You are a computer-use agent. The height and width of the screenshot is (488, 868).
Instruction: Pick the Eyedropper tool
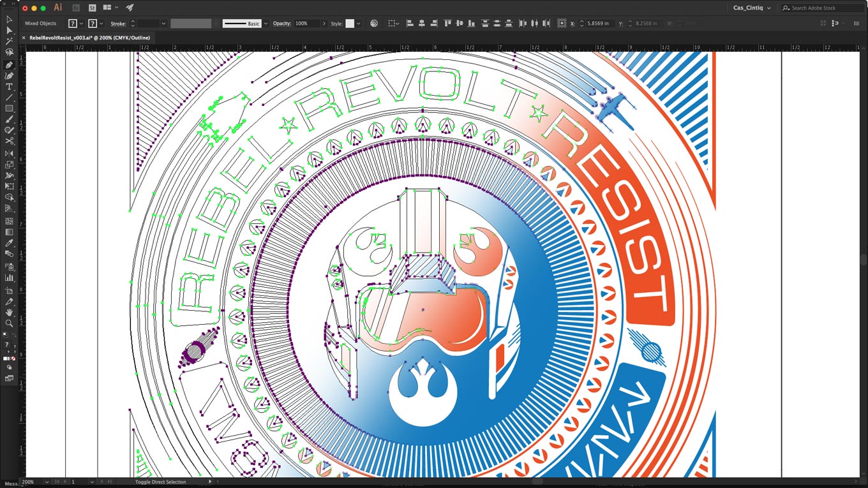click(9, 243)
